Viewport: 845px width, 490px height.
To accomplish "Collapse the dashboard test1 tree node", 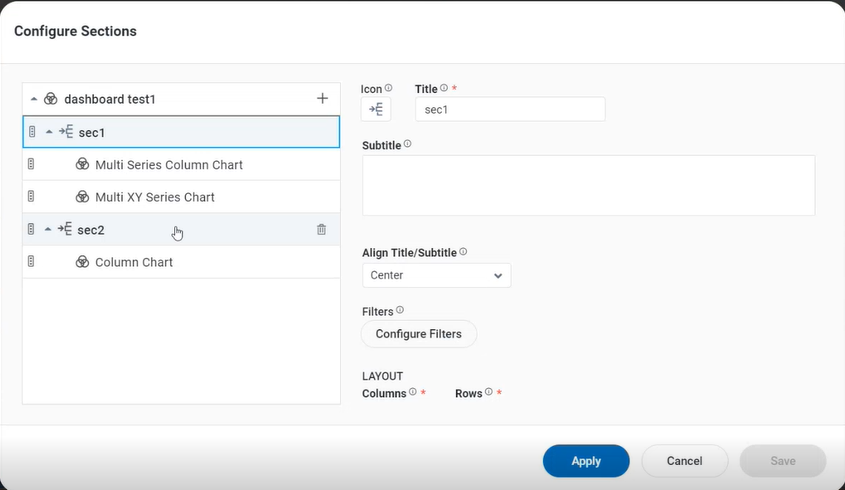I will click(x=34, y=99).
